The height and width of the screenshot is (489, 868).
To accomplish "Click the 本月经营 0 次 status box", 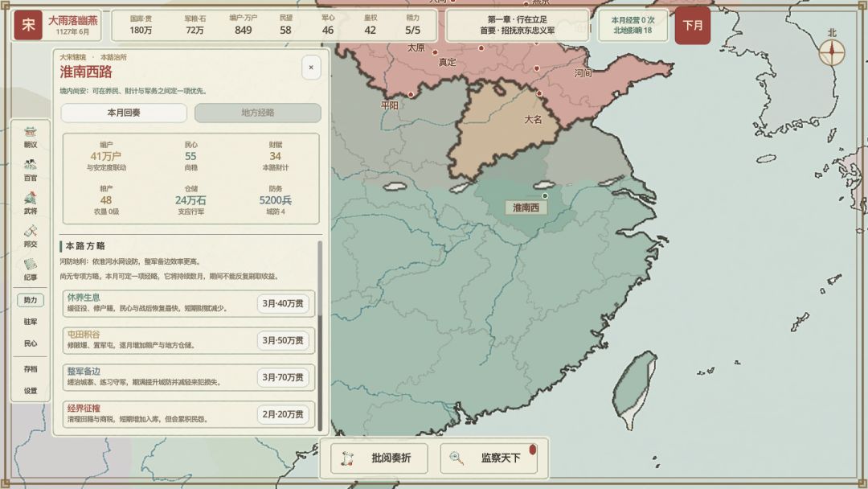I will pyautogui.click(x=633, y=26).
